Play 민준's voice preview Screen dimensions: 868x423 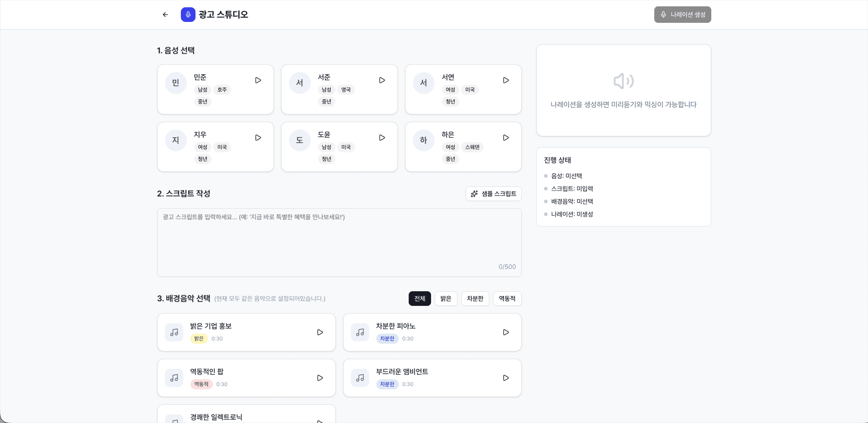click(x=258, y=80)
